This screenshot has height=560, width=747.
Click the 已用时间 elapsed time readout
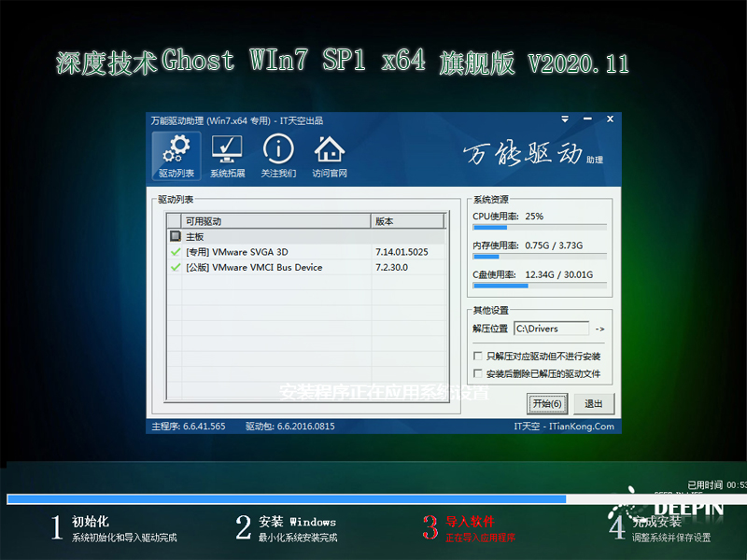(x=717, y=484)
